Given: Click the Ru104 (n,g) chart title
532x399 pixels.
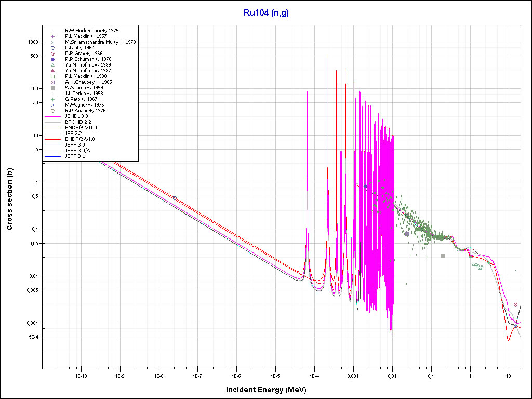Looking at the screenshot, I should point(266,13).
